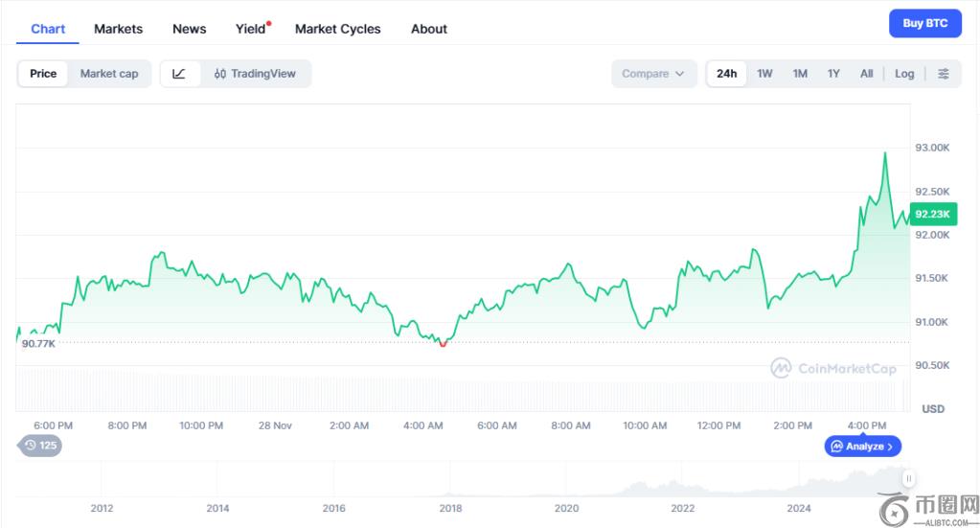Image resolution: width=980 pixels, height=528 pixels.
Task: Switch to TradingView chart mode
Action: 256,74
